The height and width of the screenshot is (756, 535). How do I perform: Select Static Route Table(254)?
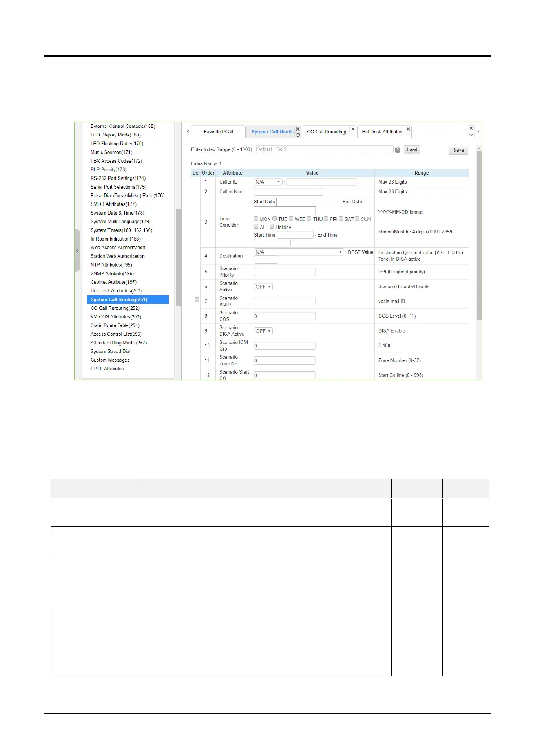115,325
